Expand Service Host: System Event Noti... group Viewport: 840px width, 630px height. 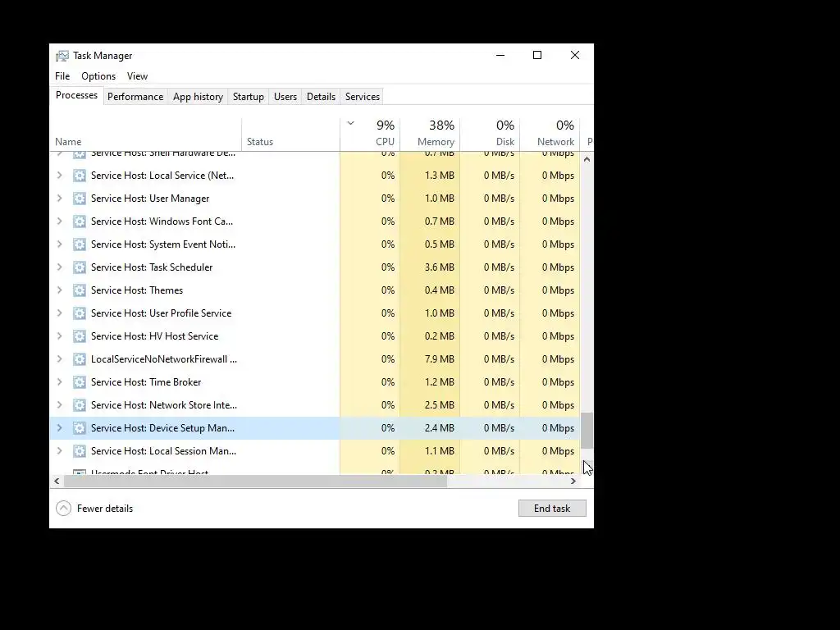pyautogui.click(x=59, y=244)
